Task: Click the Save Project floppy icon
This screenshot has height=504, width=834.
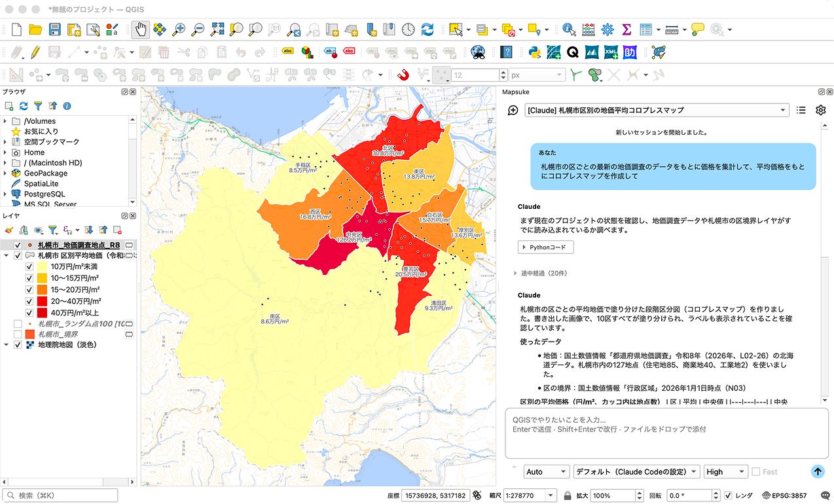Action: point(55,29)
